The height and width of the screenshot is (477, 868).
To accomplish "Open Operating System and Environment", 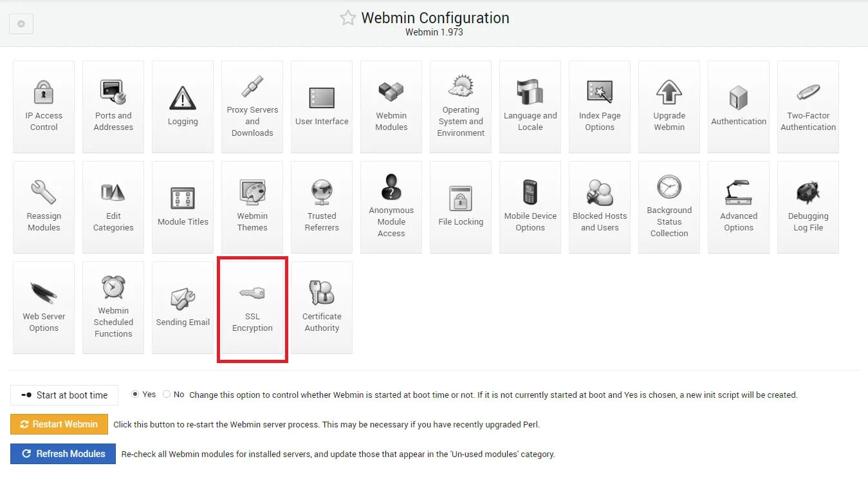I will tap(461, 107).
